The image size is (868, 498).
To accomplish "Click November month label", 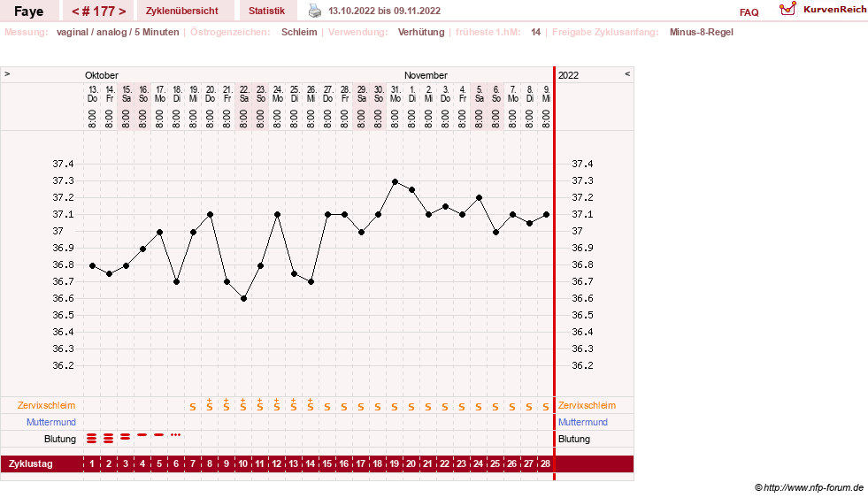I will pyautogui.click(x=426, y=75).
